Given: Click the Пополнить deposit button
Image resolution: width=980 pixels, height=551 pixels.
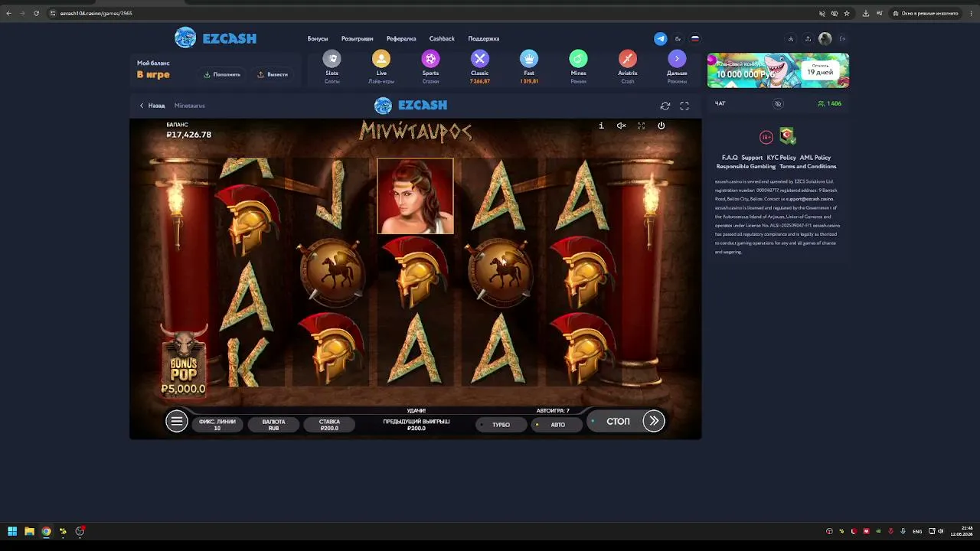Looking at the screenshot, I should click(222, 74).
